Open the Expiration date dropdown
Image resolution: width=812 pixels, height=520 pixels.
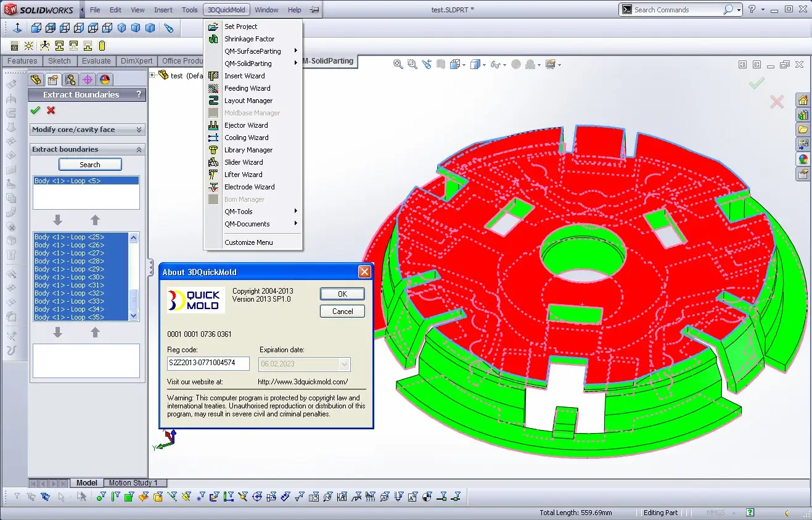345,365
